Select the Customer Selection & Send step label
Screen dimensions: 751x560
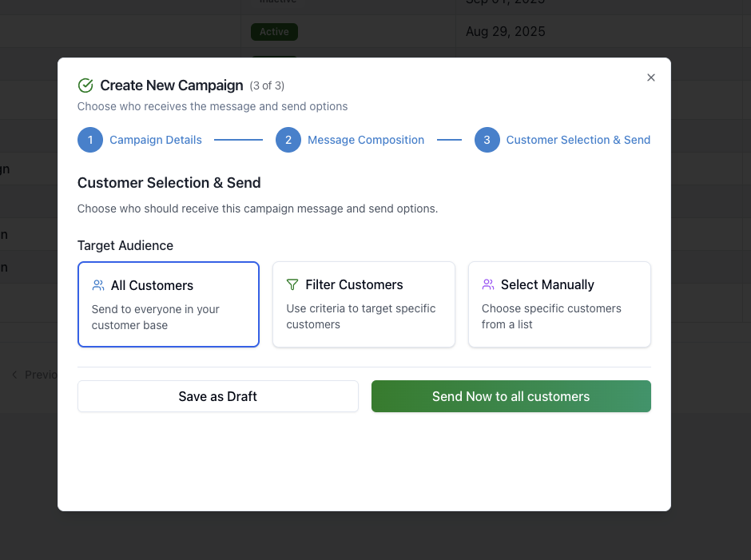[578, 140]
